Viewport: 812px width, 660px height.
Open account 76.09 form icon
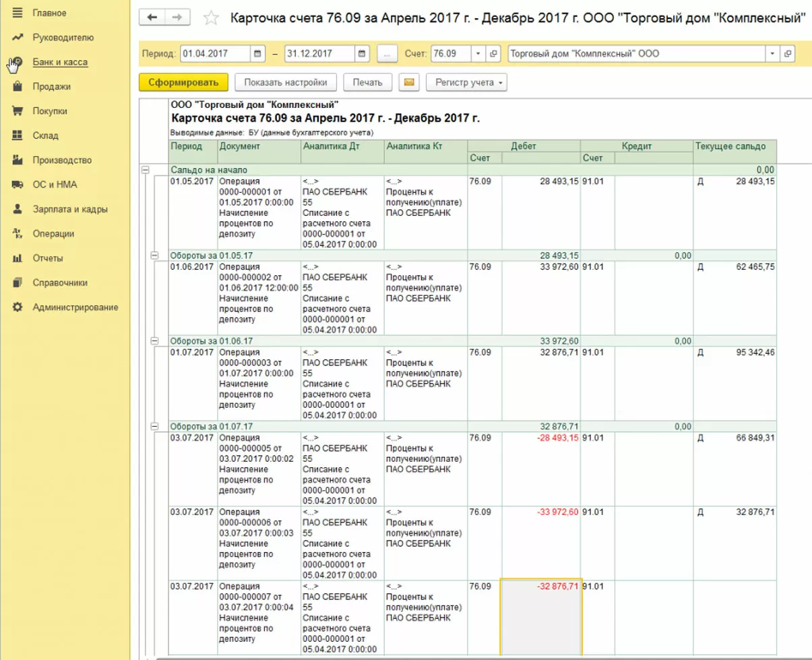click(494, 54)
